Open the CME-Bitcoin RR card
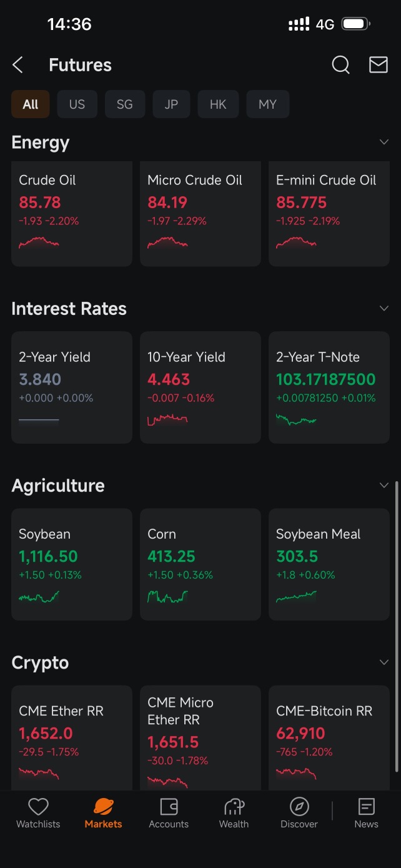 [x=329, y=738]
